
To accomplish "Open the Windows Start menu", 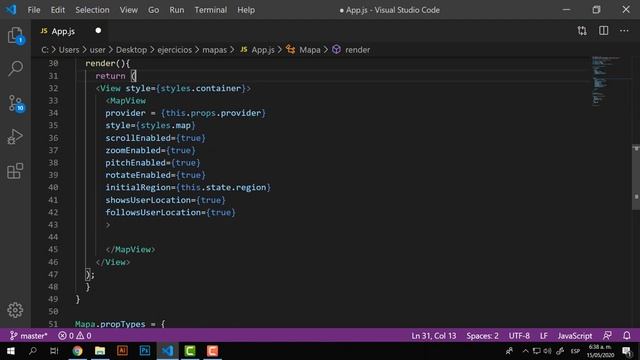I will click(11, 351).
